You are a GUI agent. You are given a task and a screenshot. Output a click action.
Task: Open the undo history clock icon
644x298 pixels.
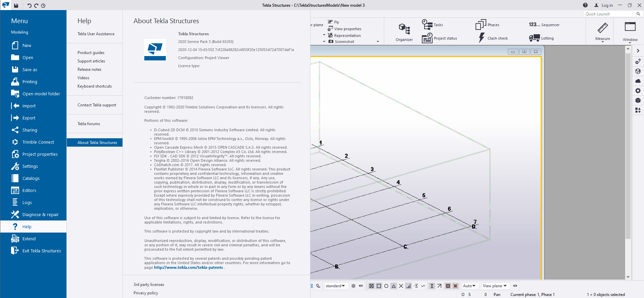(43, 5)
